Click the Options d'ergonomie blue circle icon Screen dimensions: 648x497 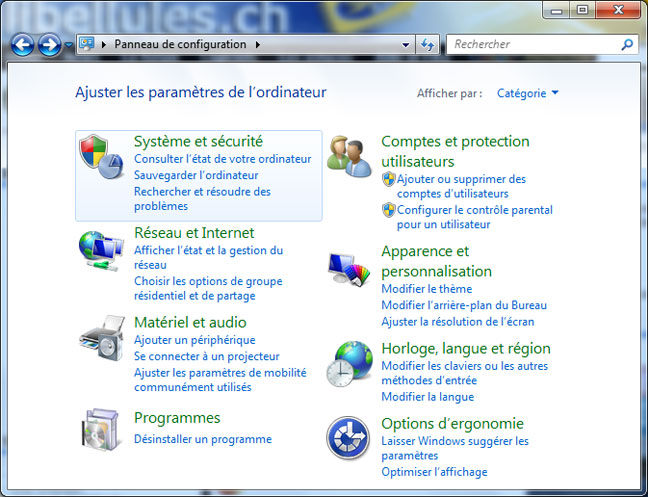point(348,438)
